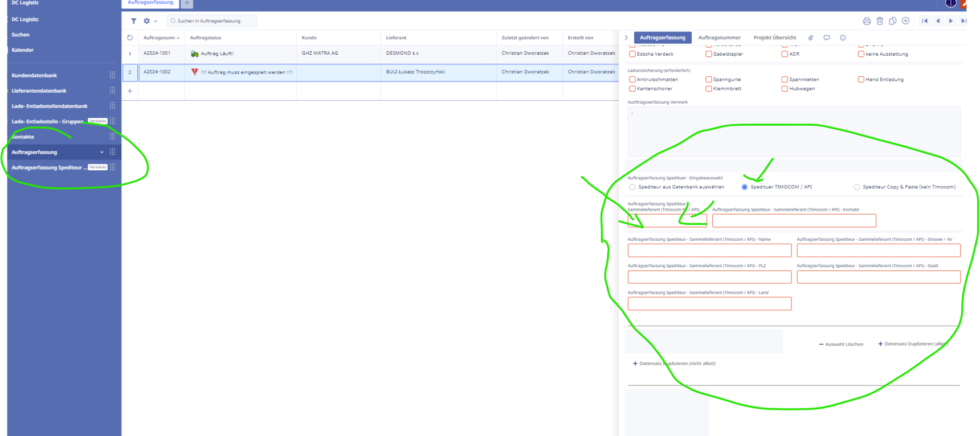Expand the Auftragserfassung sidebar chevron
The width and height of the screenshot is (980, 436).
(102, 152)
